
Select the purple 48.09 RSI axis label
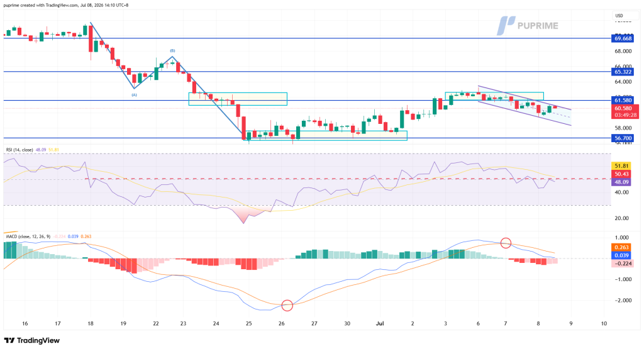coord(621,182)
